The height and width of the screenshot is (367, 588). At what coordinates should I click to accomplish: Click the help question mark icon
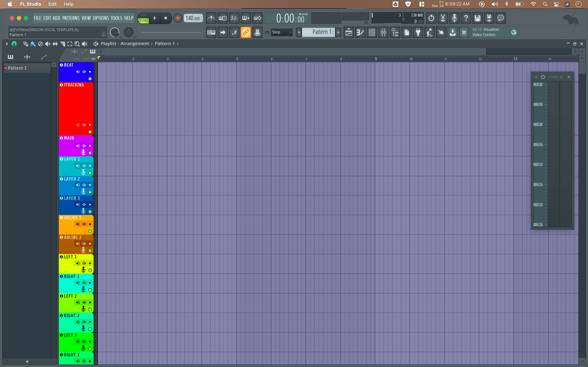466,18
